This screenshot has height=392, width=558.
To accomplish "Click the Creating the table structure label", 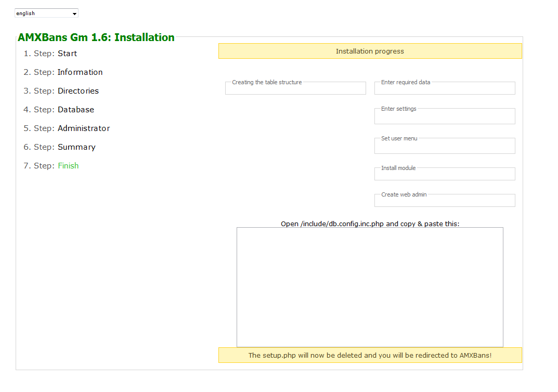I will tap(267, 82).
